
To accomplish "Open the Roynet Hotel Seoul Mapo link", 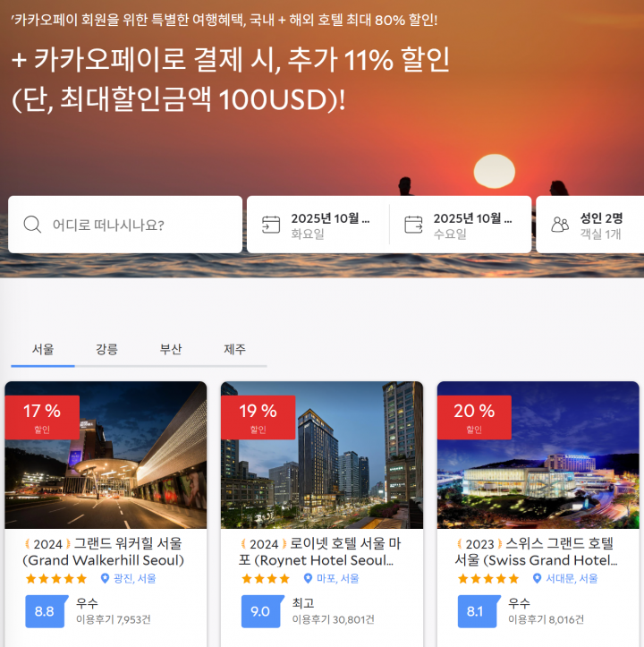I will pos(322,552).
